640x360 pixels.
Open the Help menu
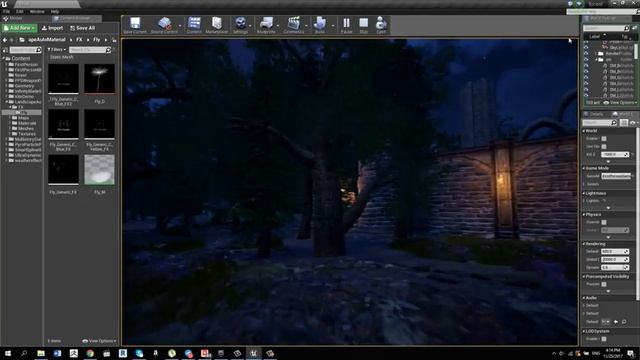point(55,11)
